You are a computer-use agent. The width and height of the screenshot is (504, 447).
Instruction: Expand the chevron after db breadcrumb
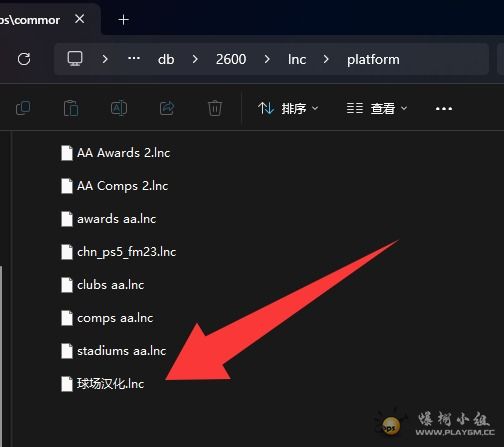point(195,59)
